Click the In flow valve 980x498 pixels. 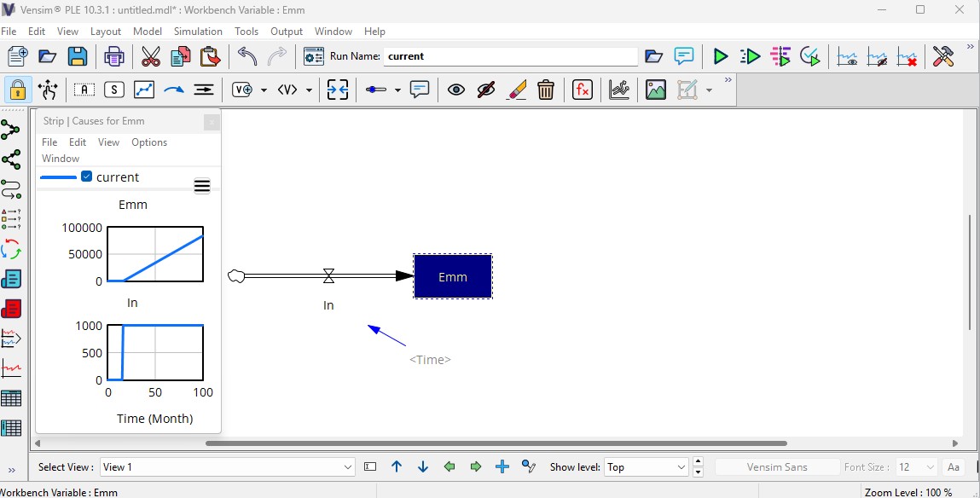point(328,275)
